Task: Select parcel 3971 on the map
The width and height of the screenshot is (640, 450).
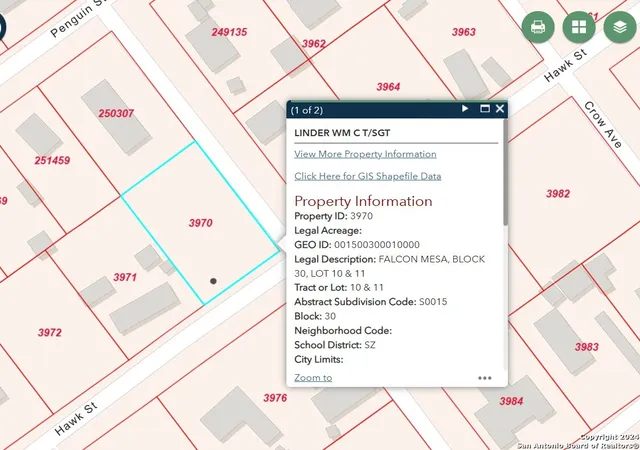Action: coord(125,277)
